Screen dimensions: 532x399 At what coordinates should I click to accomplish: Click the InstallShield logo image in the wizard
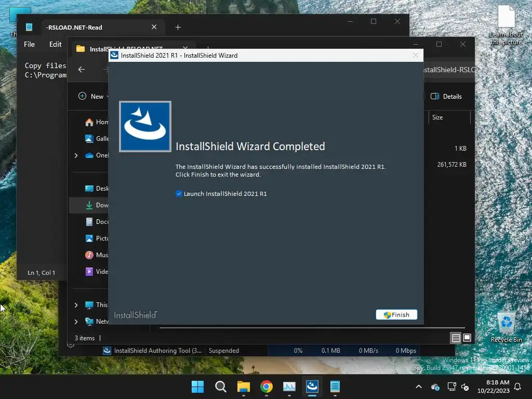pos(145,127)
